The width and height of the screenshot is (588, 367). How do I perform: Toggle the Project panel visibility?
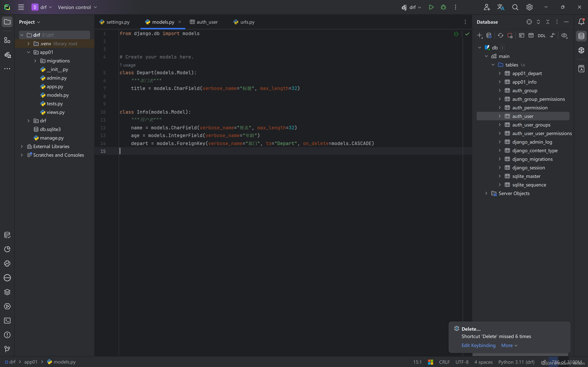coord(7,22)
